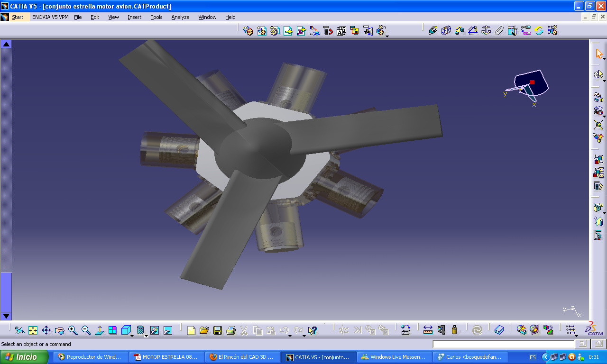This screenshot has height=364, width=607.
Task: Click the Fix Together paperclip icon
Action: (x=499, y=31)
